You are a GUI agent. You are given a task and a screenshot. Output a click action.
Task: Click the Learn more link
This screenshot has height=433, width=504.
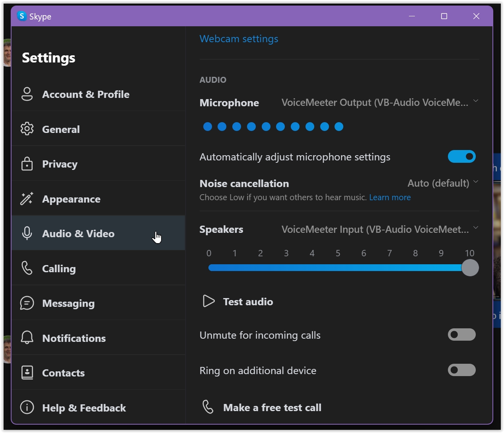tap(390, 197)
